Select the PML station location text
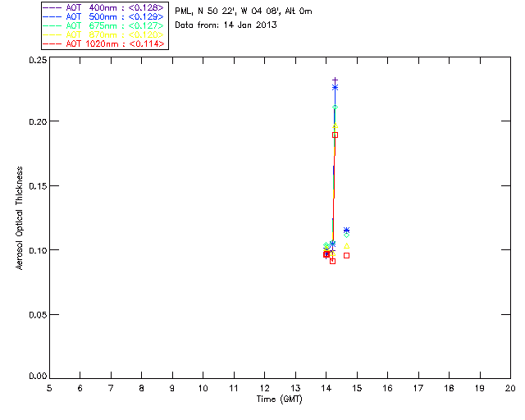The height and width of the screenshot is (420, 525). [244, 11]
